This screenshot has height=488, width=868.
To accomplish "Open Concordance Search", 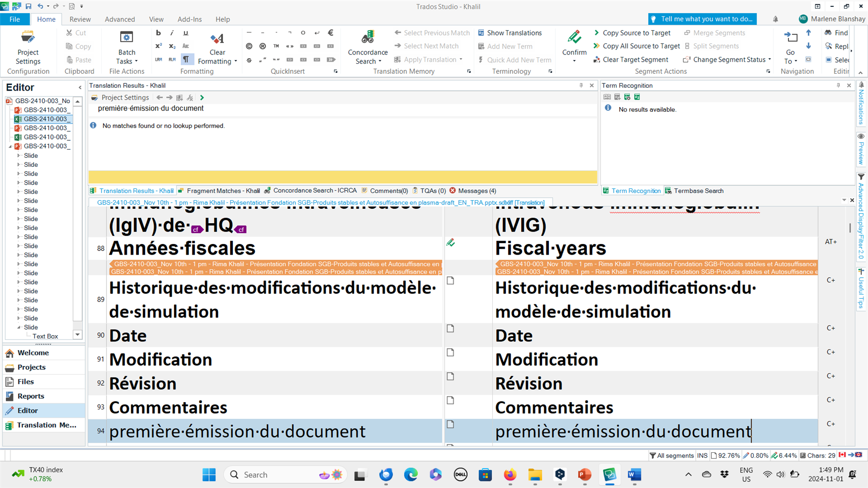I will 367,47.
